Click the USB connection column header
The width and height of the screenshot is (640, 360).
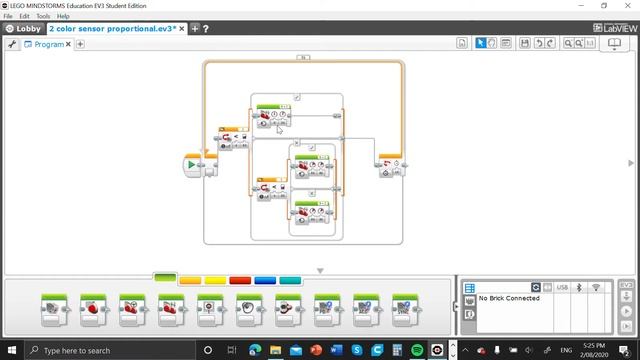point(562,287)
